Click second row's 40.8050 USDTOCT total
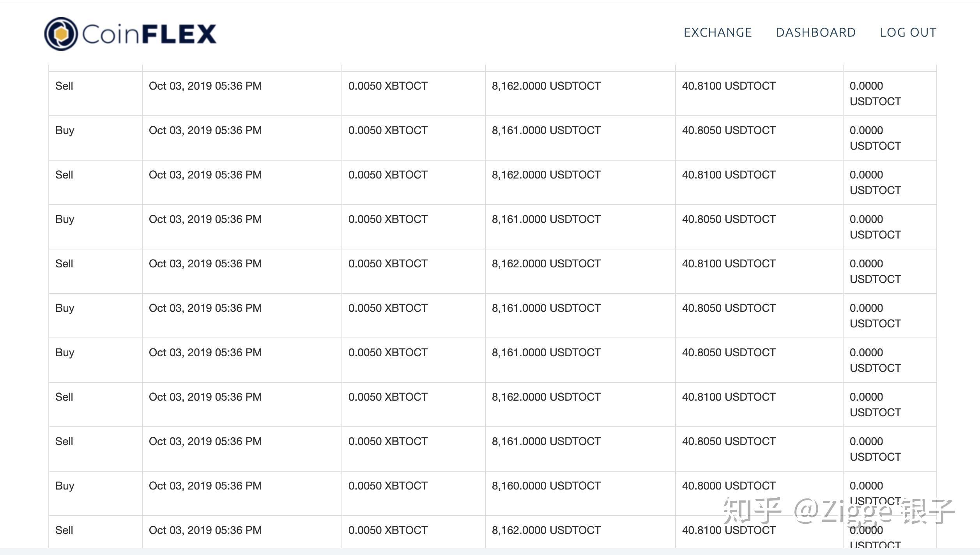The image size is (980, 555). point(729,130)
